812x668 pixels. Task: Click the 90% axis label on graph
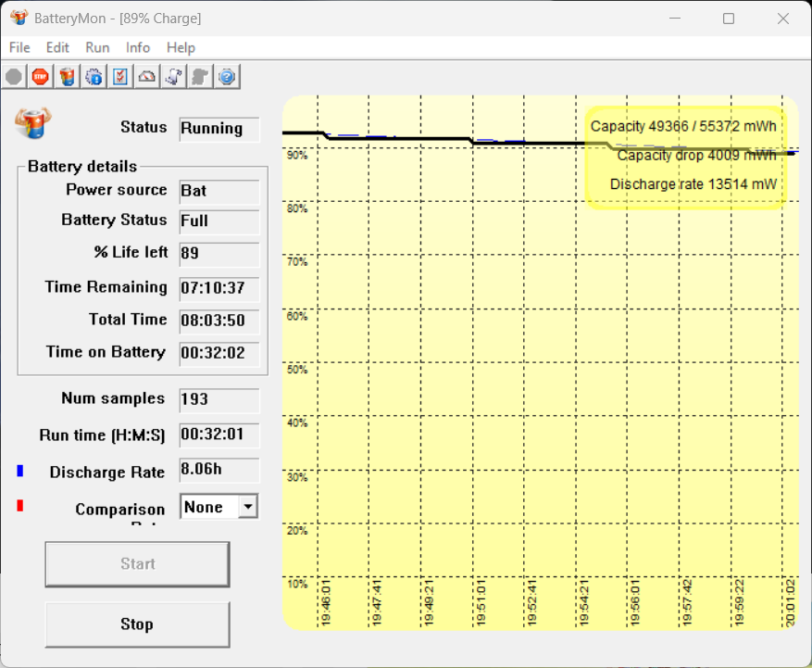(297, 156)
